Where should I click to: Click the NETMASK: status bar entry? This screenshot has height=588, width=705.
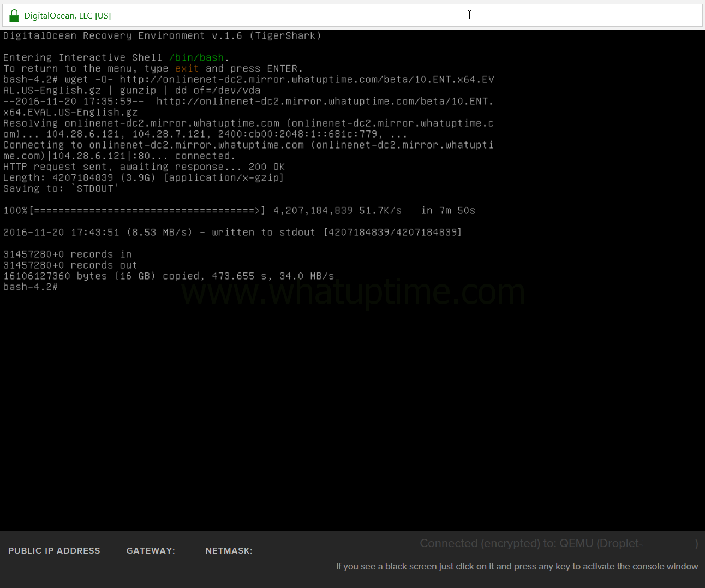229,550
